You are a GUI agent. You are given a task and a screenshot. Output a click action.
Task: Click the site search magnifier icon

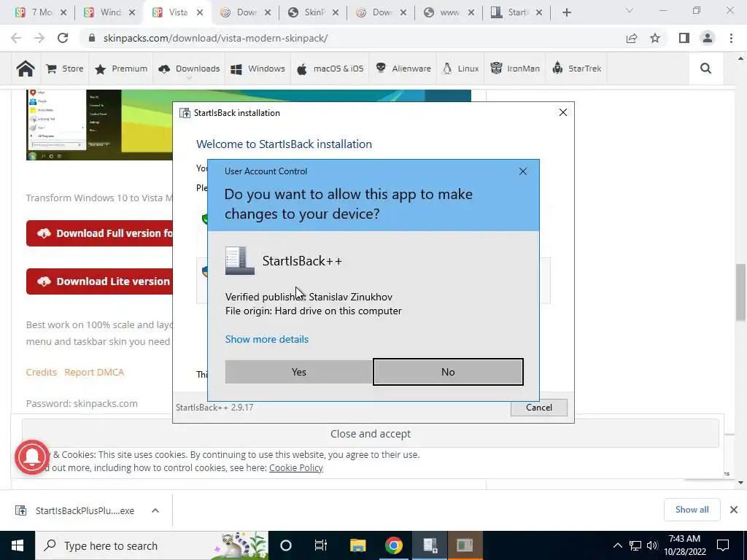[x=705, y=69]
